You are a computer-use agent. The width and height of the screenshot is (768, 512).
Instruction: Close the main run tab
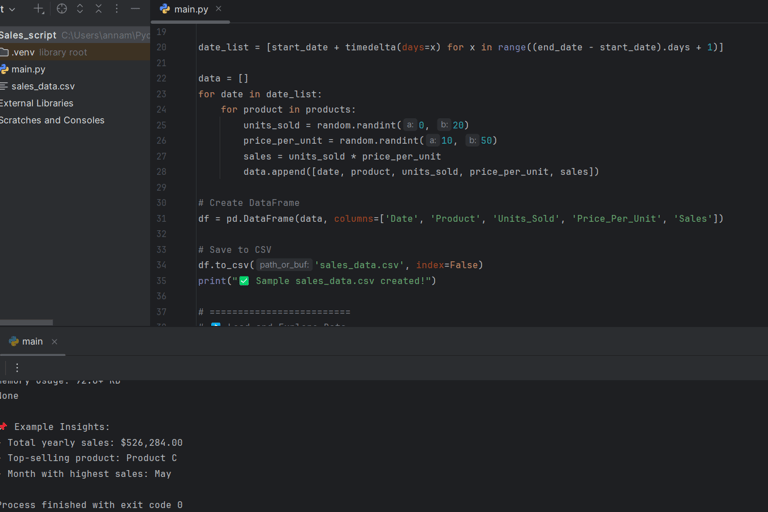54,341
